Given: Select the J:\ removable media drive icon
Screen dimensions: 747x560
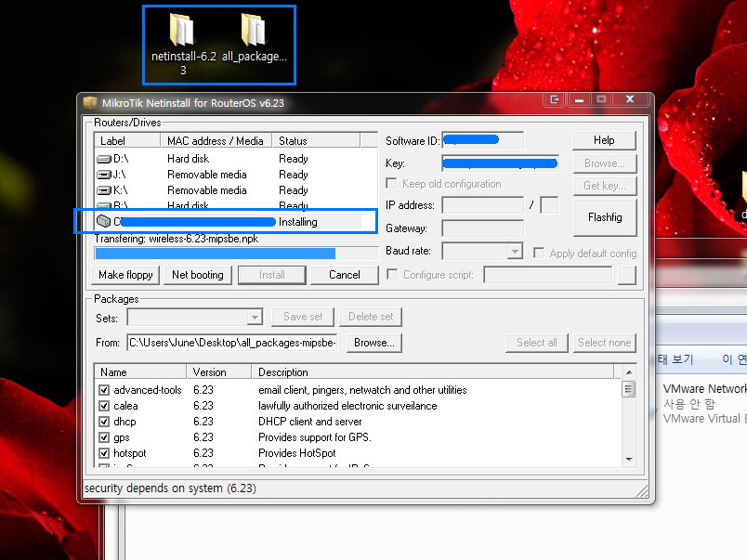Looking at the screenshot, I should [x=104, y=175].
